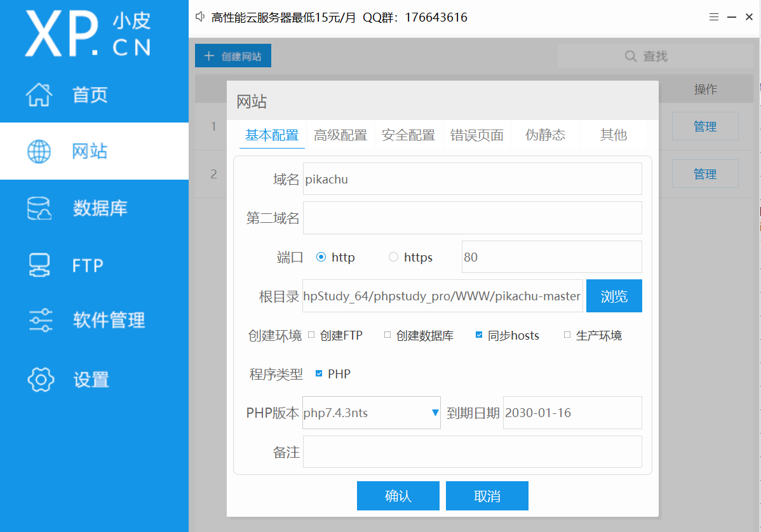Viewport: 761px width, 532px height.
Task: Open the 设置 sidebar label
Action: pos(91,379)
